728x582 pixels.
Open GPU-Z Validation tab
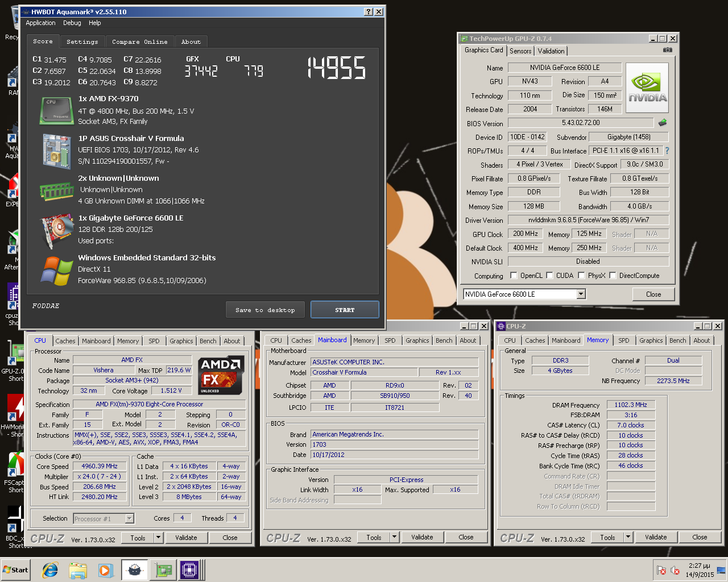point(551,51)
